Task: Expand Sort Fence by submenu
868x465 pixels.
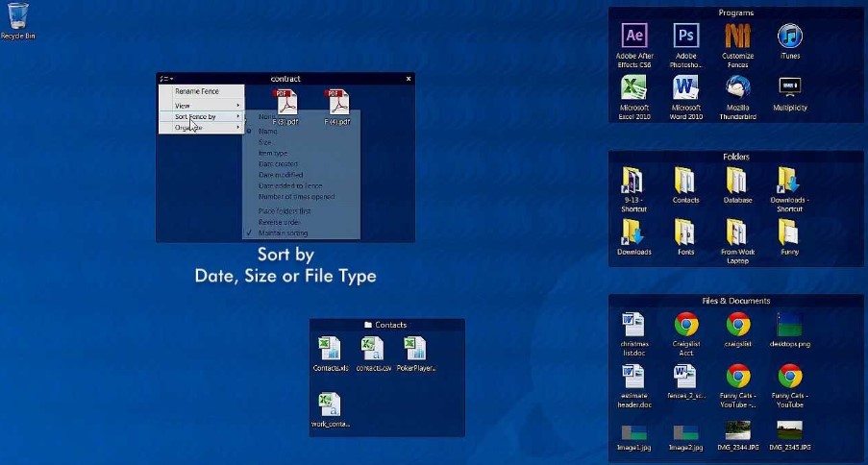Action: coord(202,117)
